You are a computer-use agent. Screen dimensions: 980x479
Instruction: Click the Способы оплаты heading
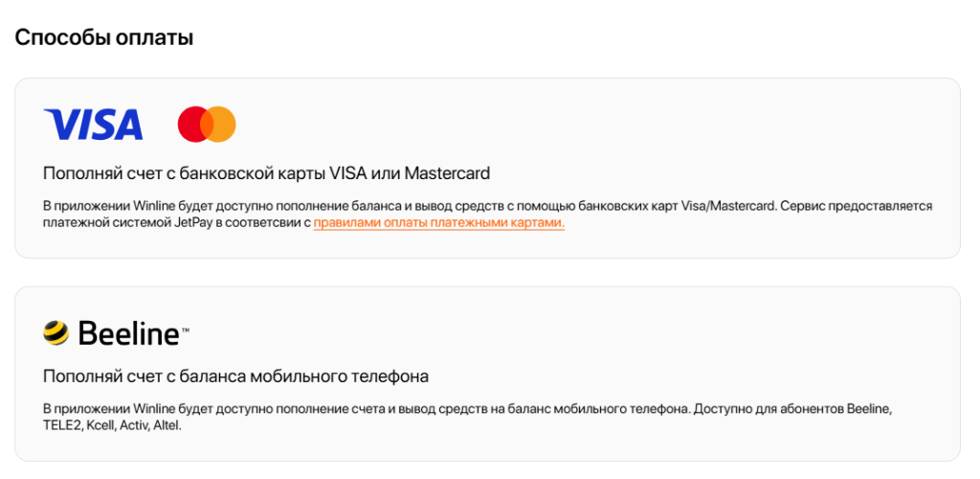(x=103, y=37)
